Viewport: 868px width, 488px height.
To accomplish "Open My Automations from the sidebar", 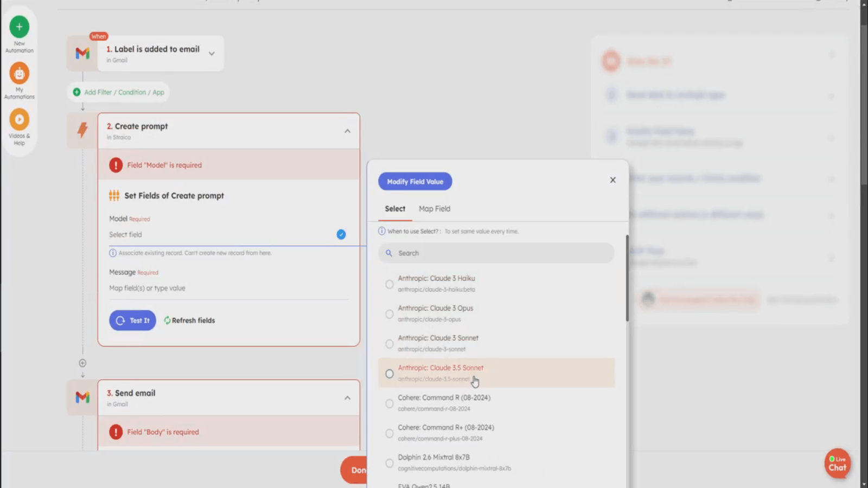I will tap(20, 73).
